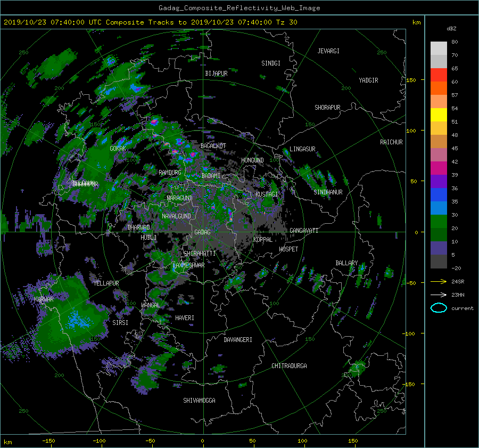Click the KUSTAGI city label
The height and width of the screenshot is (448, 479).
click(267, 194)
